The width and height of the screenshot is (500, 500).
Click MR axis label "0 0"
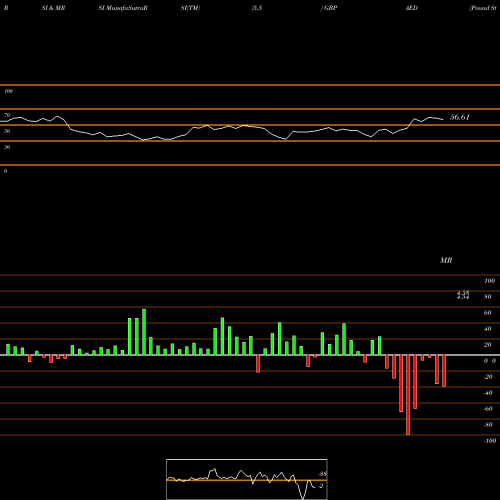(x=490, y=361)
